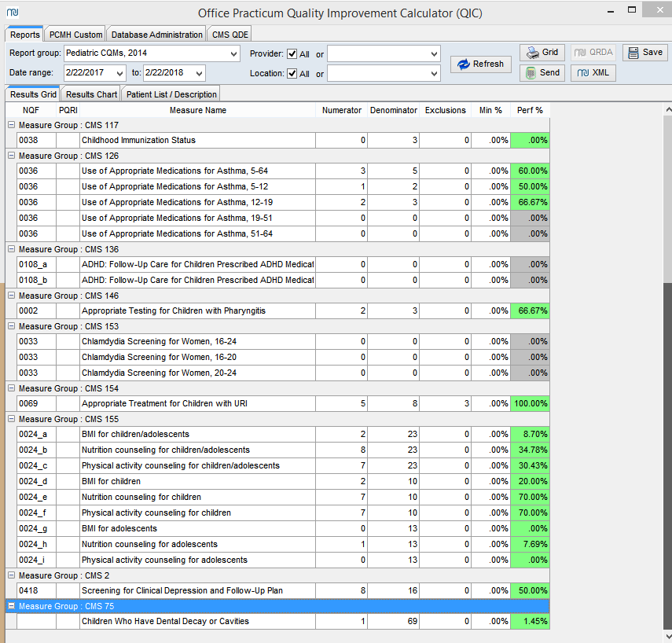Click the green 100.00% performance cell
This screenshot has height=643, width=672.
pos(530,403)
